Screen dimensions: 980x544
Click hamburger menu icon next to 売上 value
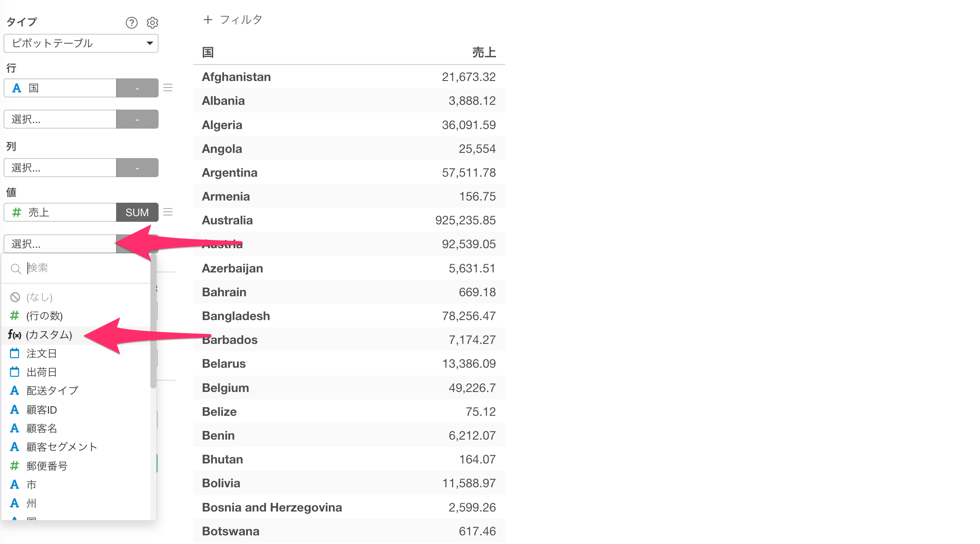(x=168, y=212)
